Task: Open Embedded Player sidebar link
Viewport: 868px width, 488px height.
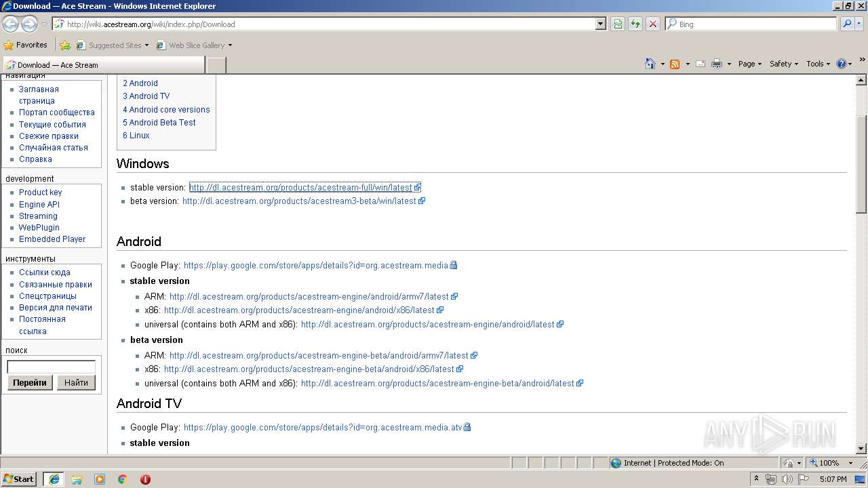Action: point(52,239)
